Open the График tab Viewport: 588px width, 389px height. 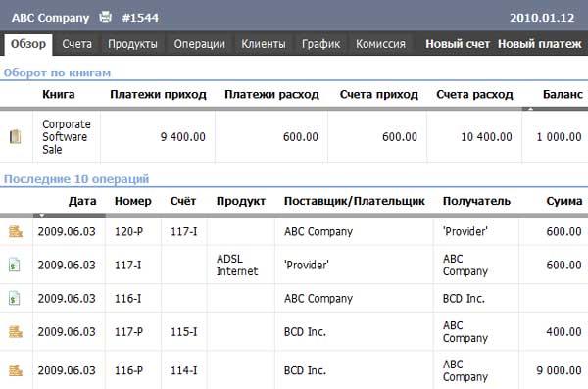coord(321,44)
